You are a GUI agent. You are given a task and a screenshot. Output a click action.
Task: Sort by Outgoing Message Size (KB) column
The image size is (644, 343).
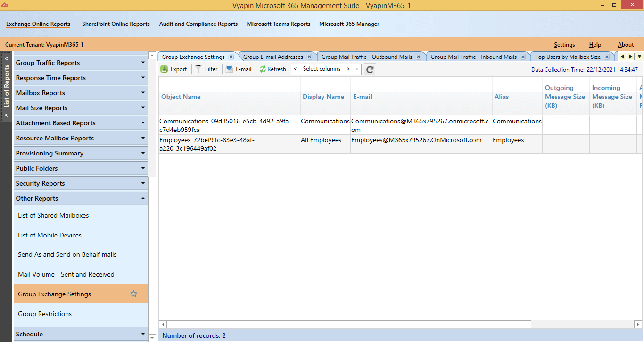(x=566, y=97)
